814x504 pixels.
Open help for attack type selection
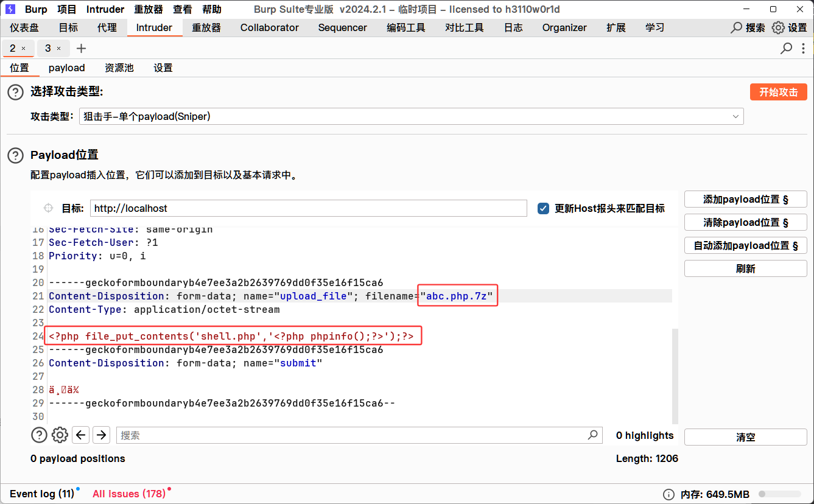[15, 93]
